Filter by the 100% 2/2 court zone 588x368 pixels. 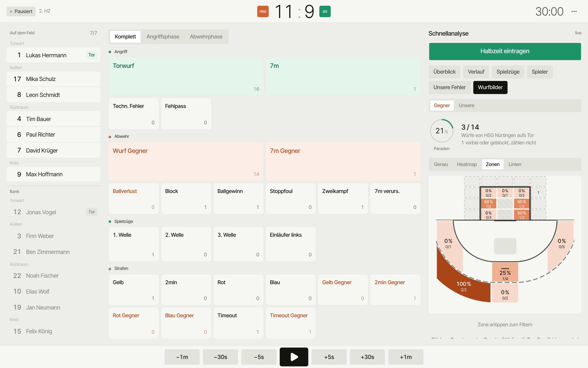point(463,286)
